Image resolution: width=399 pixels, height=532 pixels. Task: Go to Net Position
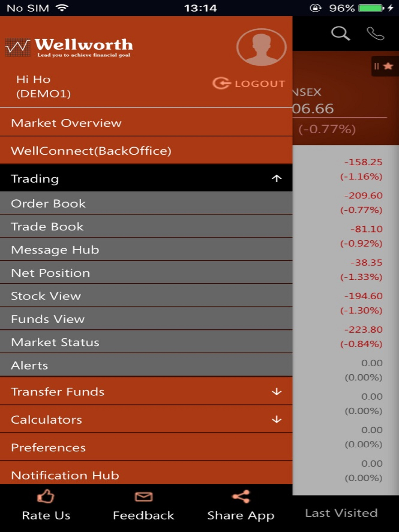pyautogui.click(x=50, y=273)
